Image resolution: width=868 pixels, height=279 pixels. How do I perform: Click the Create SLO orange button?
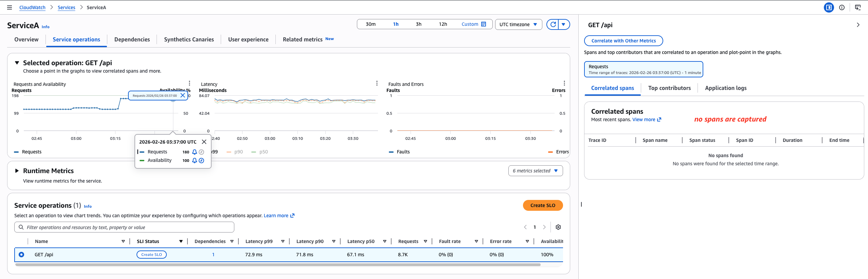[543, 205]
